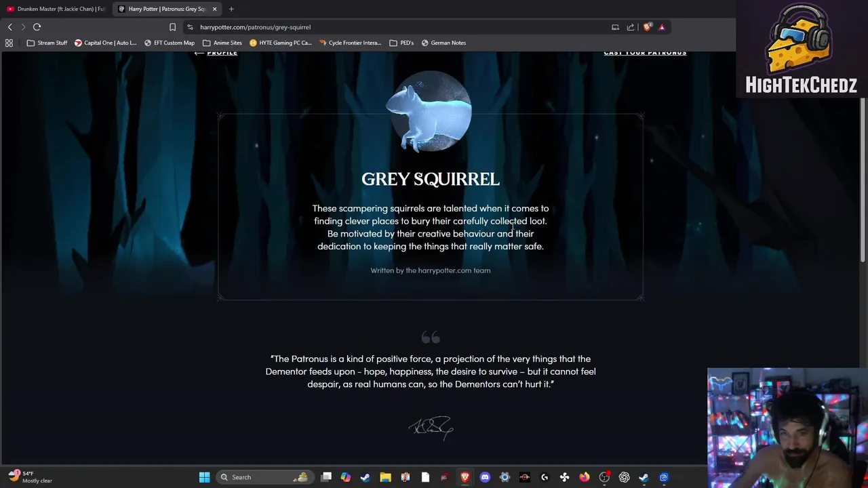
Task: Open Discord from the taskbar
Action: click(485, 477)
